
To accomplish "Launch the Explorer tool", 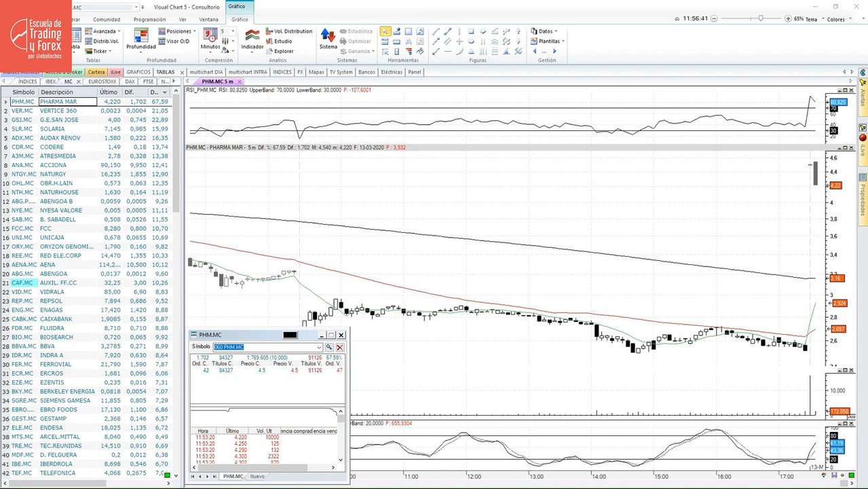I will tap(280, 51).
